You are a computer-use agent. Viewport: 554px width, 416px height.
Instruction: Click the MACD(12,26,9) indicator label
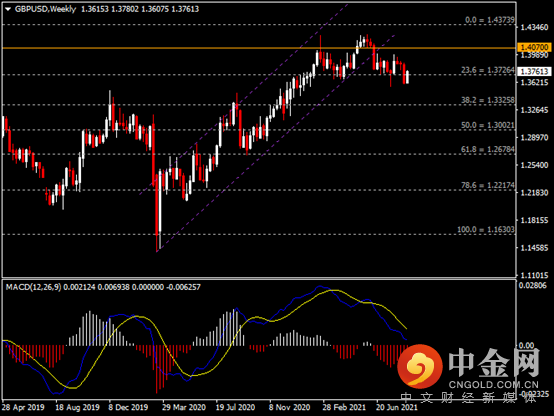click(x=33, y=287)
